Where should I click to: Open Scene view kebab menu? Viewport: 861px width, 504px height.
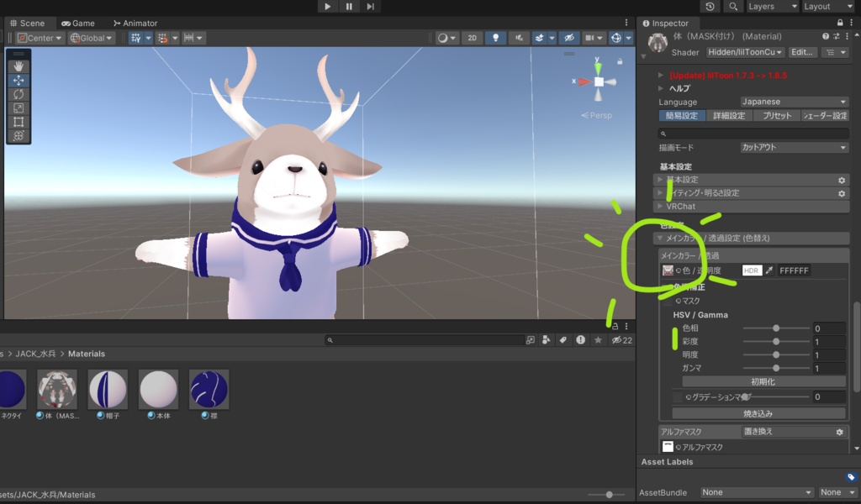click(x=626, y=23)
